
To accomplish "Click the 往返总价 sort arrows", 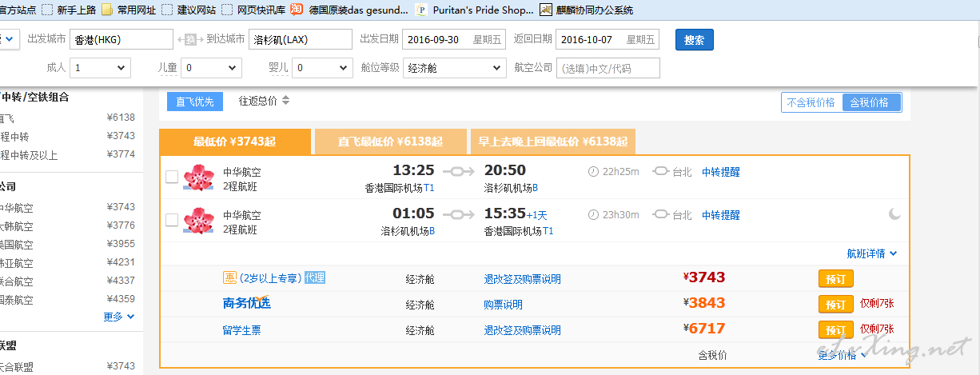I will click(x=285, y=101).
